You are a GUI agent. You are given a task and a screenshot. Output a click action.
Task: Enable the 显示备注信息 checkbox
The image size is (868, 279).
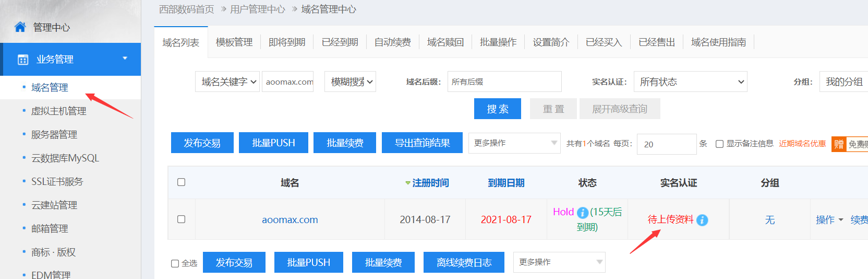point(719,144)
